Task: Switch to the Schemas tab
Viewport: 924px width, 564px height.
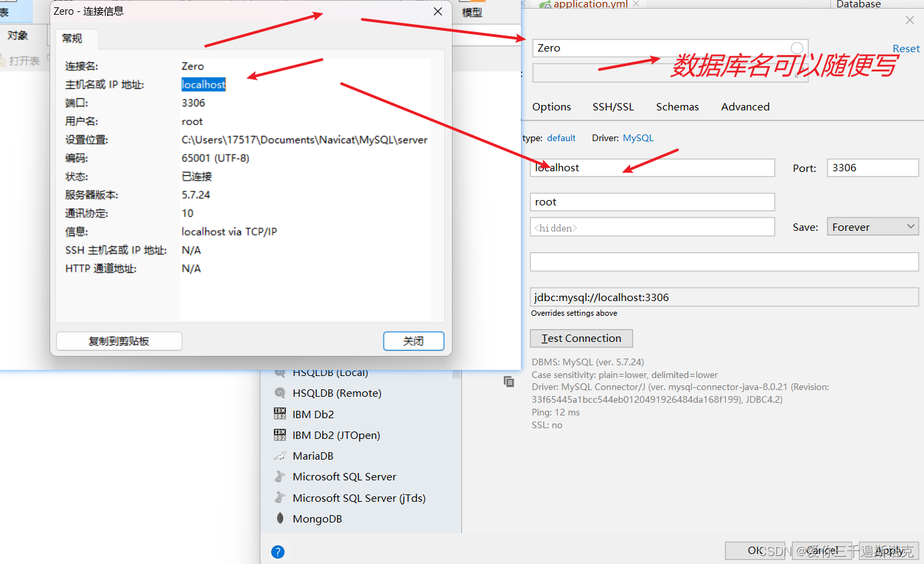Action: [x=677, y=106]
